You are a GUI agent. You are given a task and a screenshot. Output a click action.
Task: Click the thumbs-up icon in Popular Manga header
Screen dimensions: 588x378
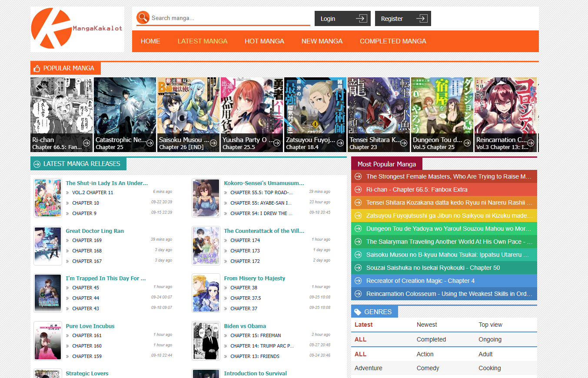37,68
